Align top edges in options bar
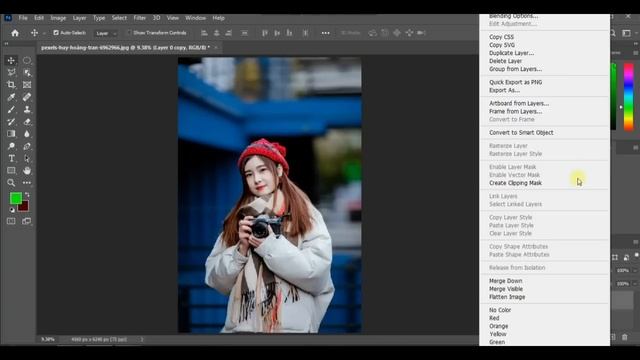Image resolution: width=640 pixels, height=360 pixels. pos(265,33)
